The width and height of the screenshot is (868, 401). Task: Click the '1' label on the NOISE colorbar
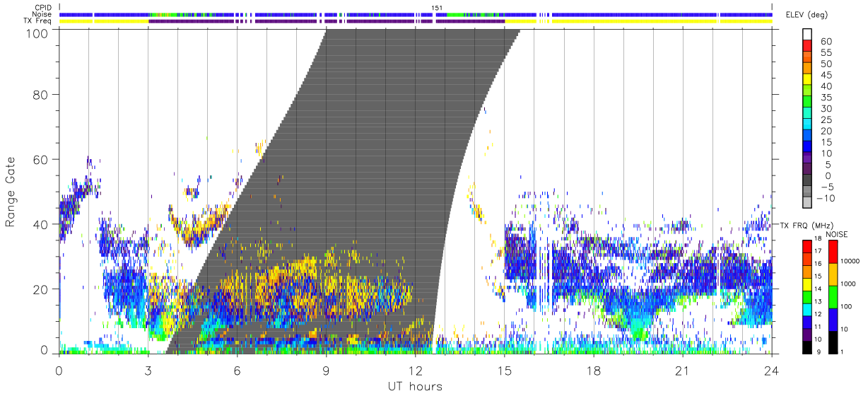(841, 351)
